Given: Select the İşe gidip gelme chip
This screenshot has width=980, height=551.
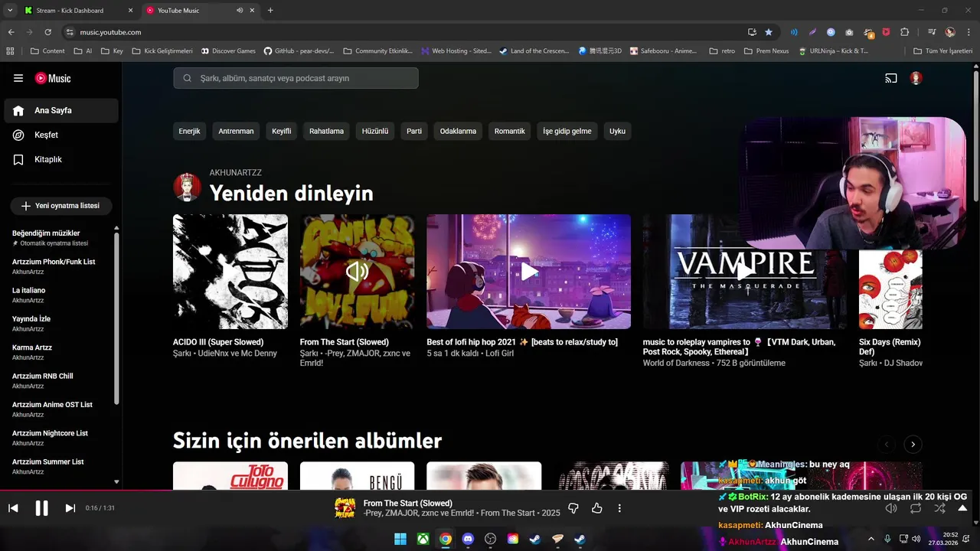Looking at the screenshot, I should [567, 131].
